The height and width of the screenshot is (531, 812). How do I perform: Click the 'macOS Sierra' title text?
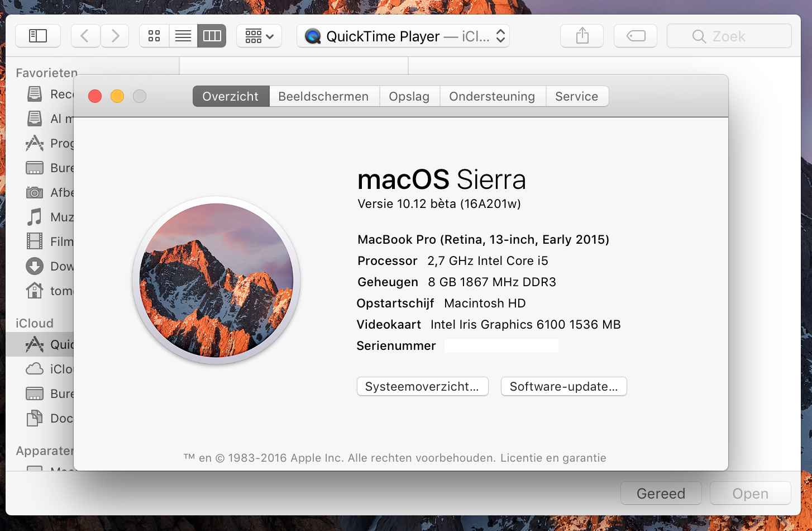point(442,179)
